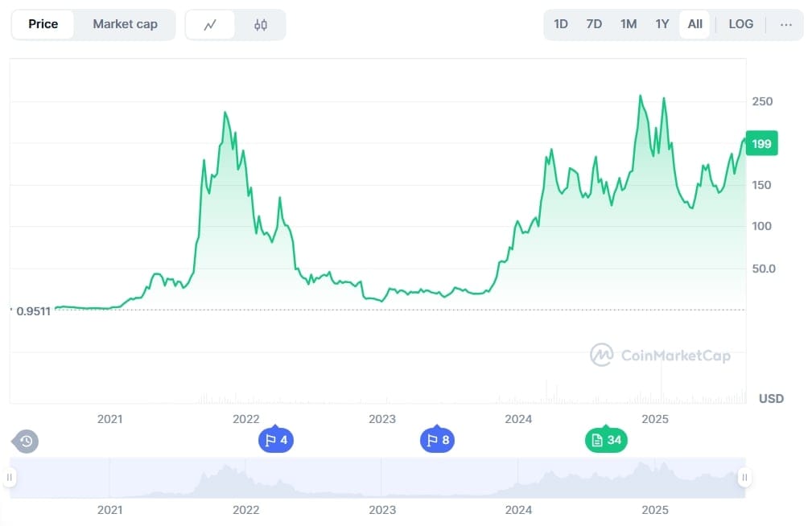
Task: Open the green announcements marker labeled 34
Action: 606,440
